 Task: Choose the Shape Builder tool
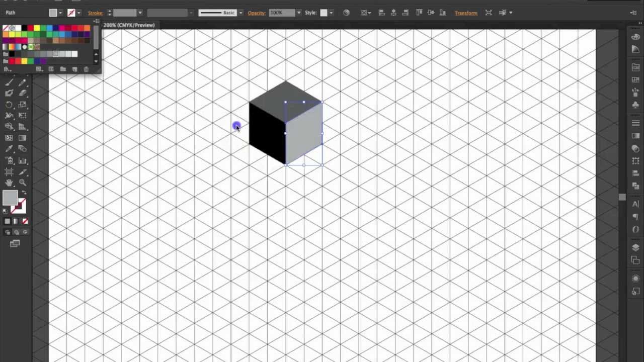(9, 127)
